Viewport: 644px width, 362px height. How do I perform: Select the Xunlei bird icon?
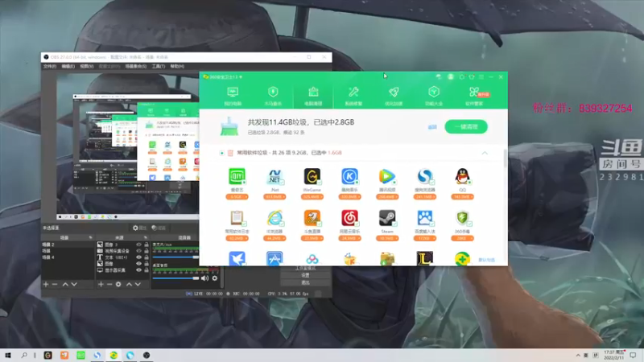coord(237,258)
